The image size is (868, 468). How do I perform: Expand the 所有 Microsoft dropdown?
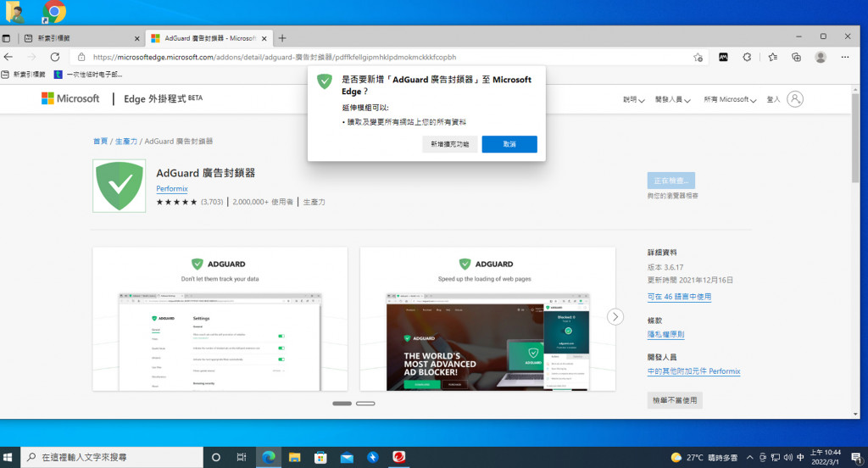coord(730,100)
